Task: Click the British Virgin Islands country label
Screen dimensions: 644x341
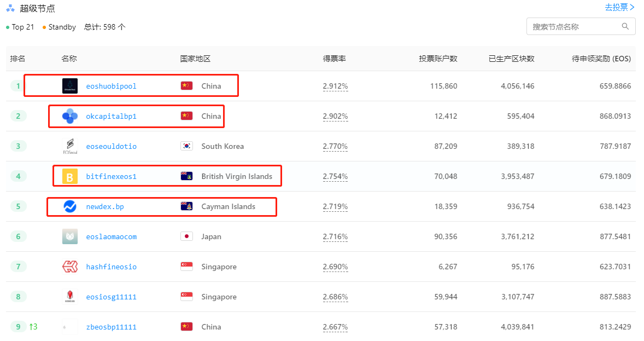Action: pos(237,176)
